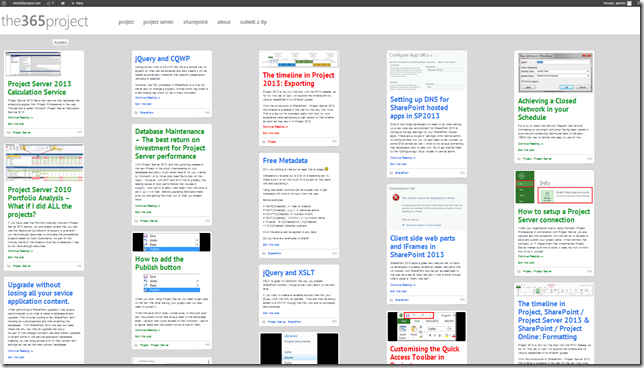644x368 pixels.
Task: Open the 'project server' menu item
Action: pyautogui.click(x=158, y=22)
